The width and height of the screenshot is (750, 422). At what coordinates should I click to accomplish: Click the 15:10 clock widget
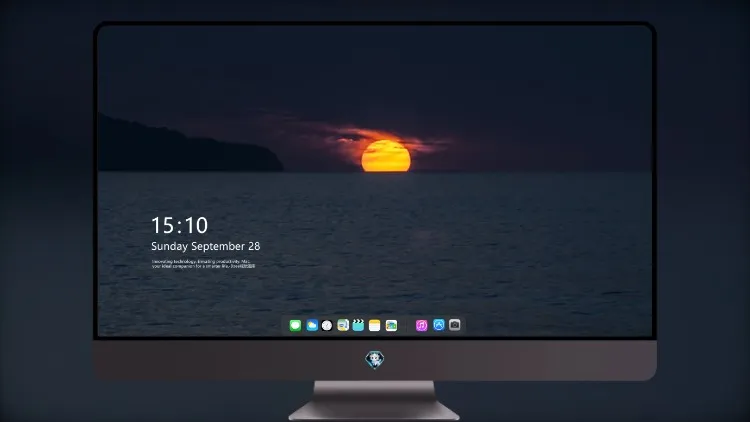click(179, 225)
